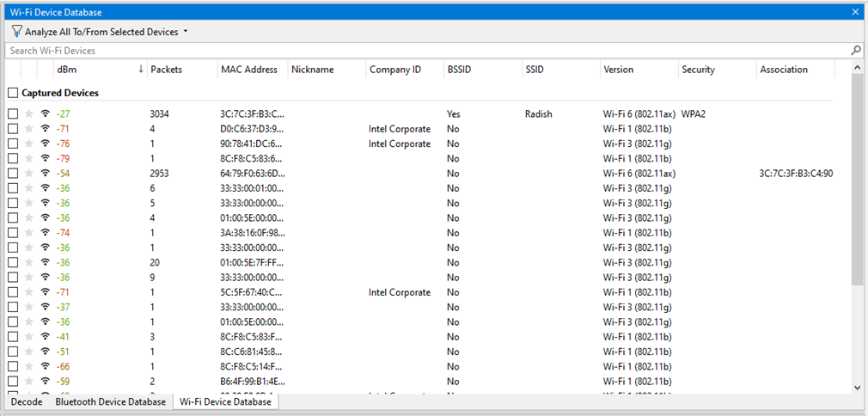Click the Wi-Fi signal icon of -51 dBm row
Viewport: 868px width, 416px height.
tap(46, 352)
